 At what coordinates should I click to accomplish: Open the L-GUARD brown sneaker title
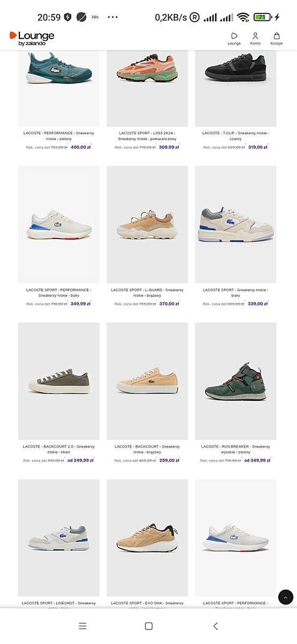[147, 292]
